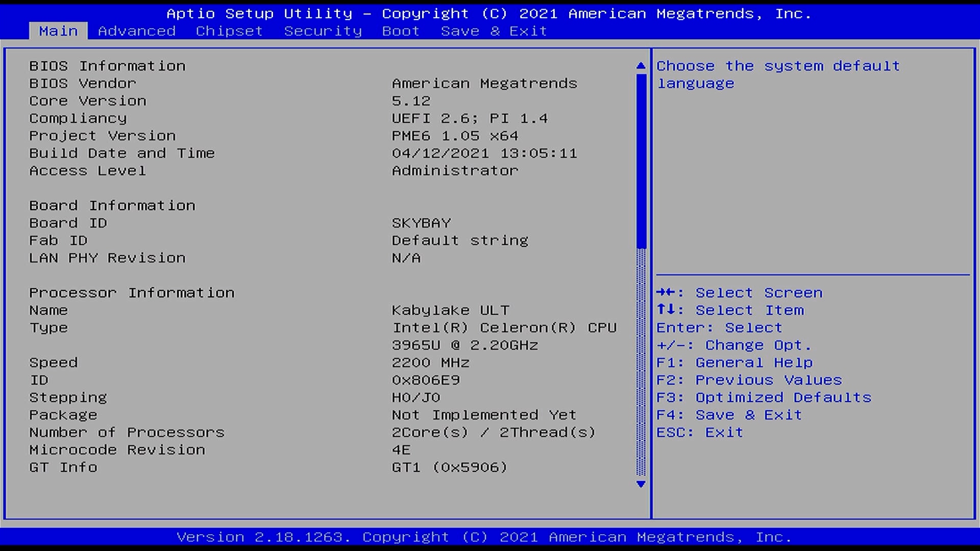Image resolution: width=980 pixels, height=551 pixels.
Task: Select the Board ID label
Action: tap(68, 223)
